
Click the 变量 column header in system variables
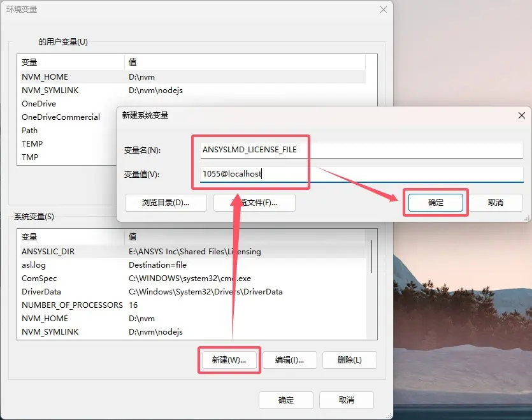[x=70, y=236]
